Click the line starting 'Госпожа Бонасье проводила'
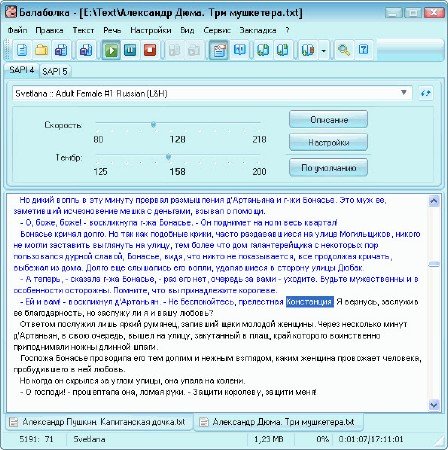This screenshot has height=450, width=448. 221,358
